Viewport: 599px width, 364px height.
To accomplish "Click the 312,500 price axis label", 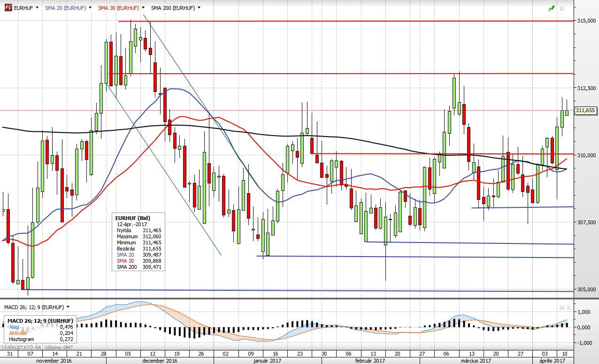I will (586, 88).
